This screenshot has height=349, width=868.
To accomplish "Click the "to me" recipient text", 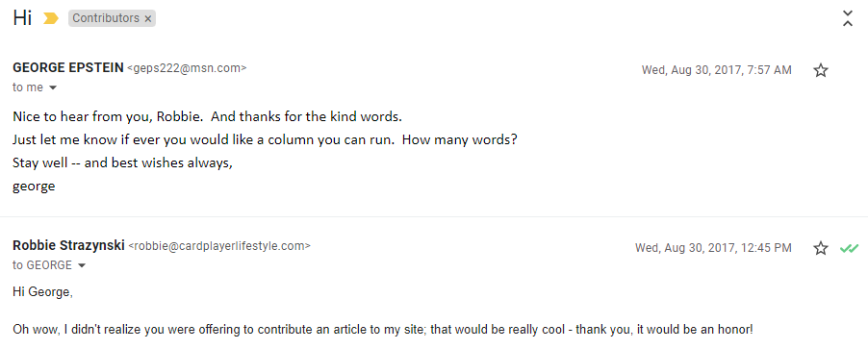I will pos(28,87).
